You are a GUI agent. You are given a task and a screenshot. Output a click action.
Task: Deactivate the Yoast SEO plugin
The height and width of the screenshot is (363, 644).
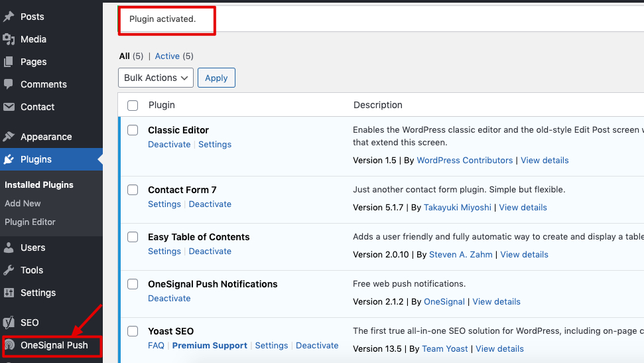pos(317,345)
